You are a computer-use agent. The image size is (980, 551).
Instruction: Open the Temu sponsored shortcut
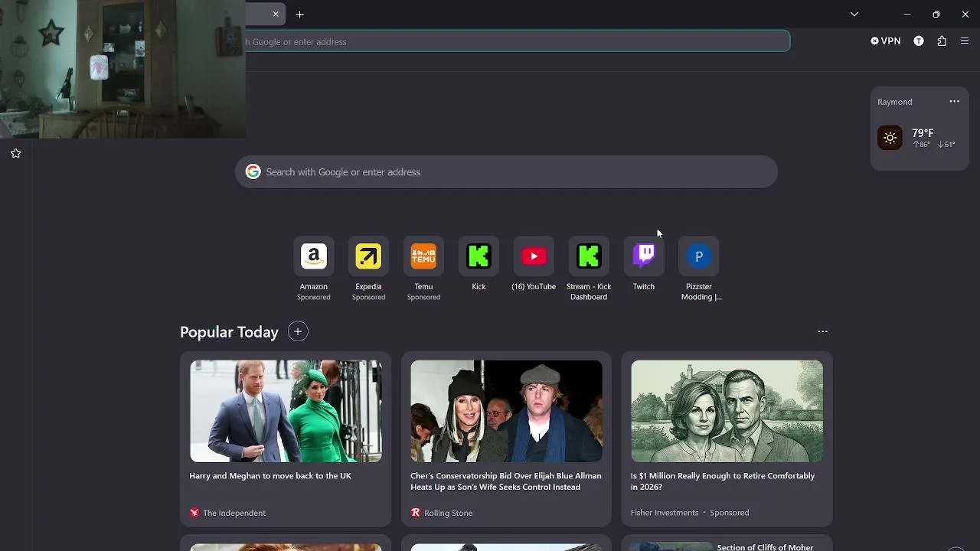click(423, 256)
